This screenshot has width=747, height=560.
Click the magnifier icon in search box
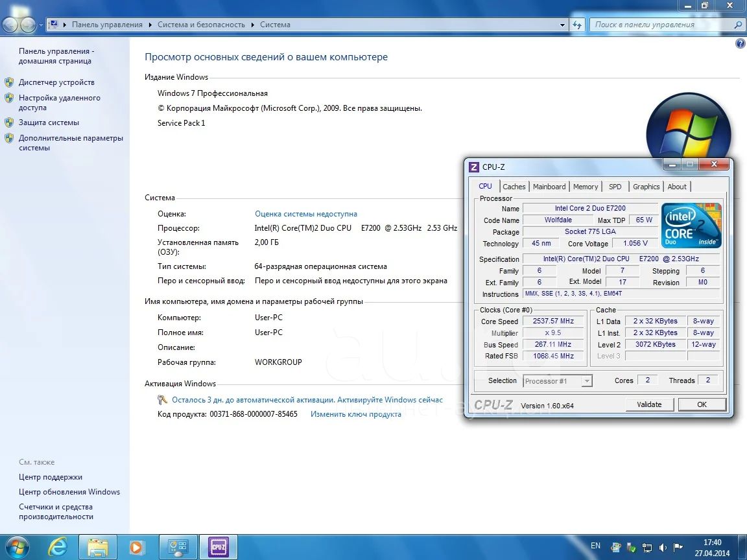click(738, 25)
